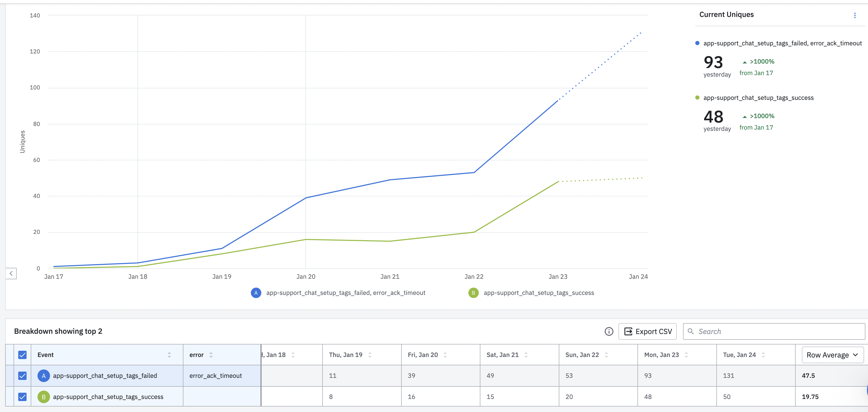Sort the Fri, Jan 20 column

[x=445, y=355]
